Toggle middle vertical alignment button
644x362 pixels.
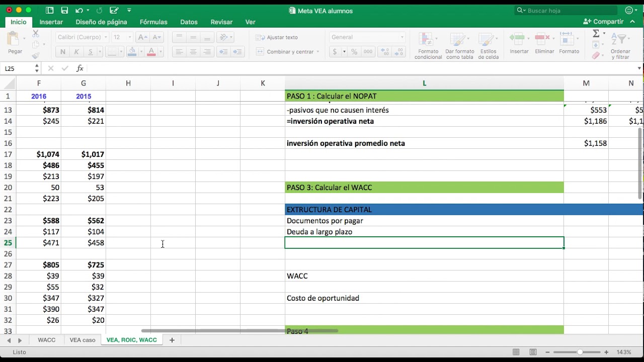[193, 37]
